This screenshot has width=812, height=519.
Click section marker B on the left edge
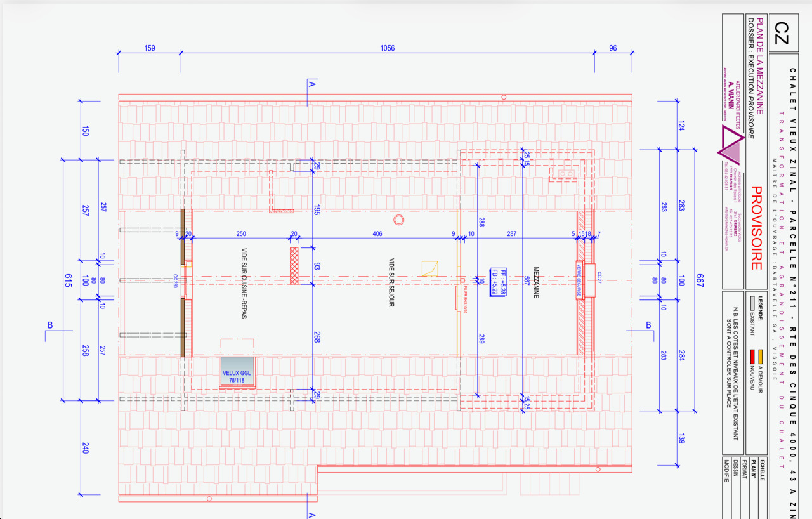pos(49,325)
